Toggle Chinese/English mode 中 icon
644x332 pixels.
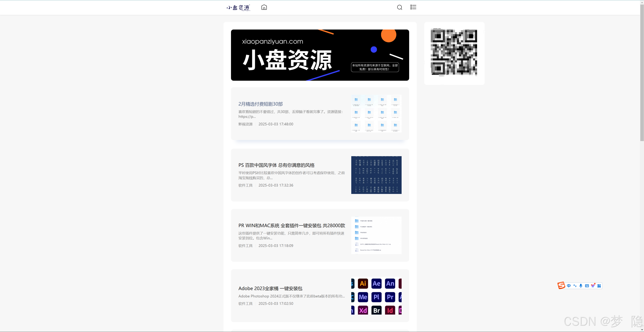coord(569,286)
